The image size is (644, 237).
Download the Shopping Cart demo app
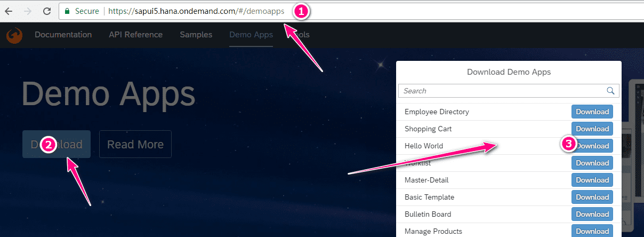(x=592, y=129)
